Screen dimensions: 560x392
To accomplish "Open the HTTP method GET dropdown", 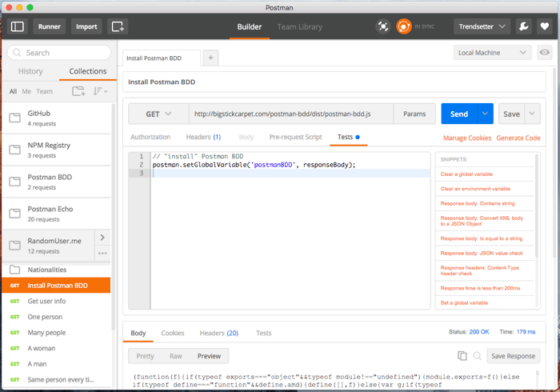I will pyautogui.click(x=158, y=114).
